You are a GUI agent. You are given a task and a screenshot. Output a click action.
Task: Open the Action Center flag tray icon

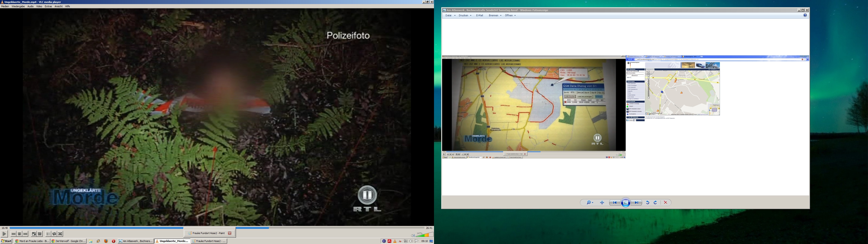[x=417, y=241]
